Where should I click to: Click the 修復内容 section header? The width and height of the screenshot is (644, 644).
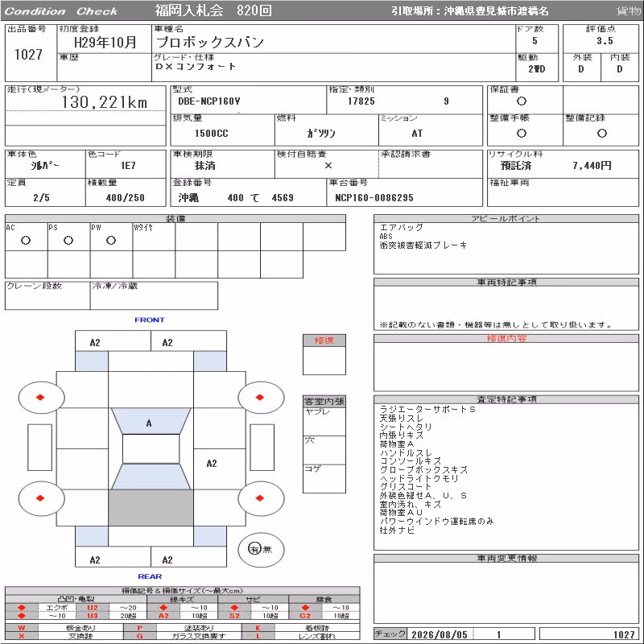pyautogui.click(x=506, y=338)
